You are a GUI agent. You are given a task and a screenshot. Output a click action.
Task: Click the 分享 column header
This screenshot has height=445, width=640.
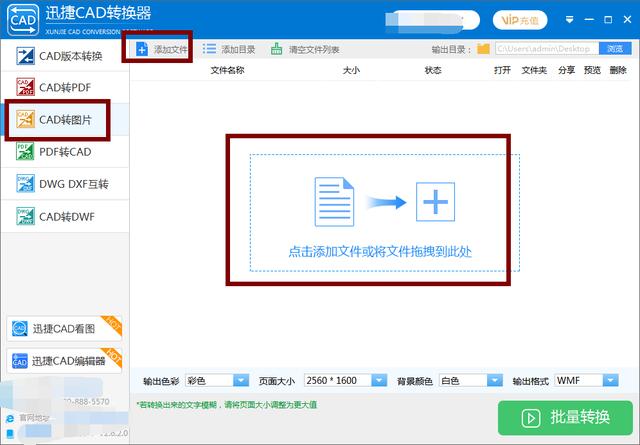tap(567, 70)
